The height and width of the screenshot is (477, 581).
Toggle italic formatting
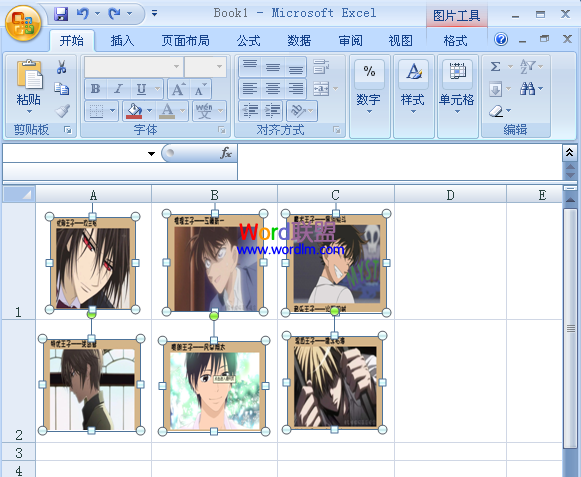119,89
